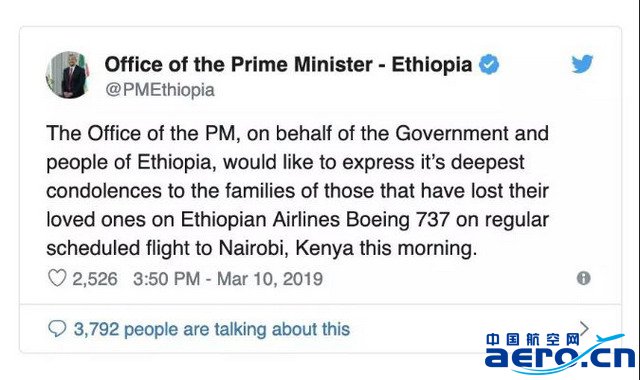The width and height of the screenshot is (640, 380).
Task: Click 'Ethiopian Airlines Boeing 737' in the tweet
Action: [315, 220]
